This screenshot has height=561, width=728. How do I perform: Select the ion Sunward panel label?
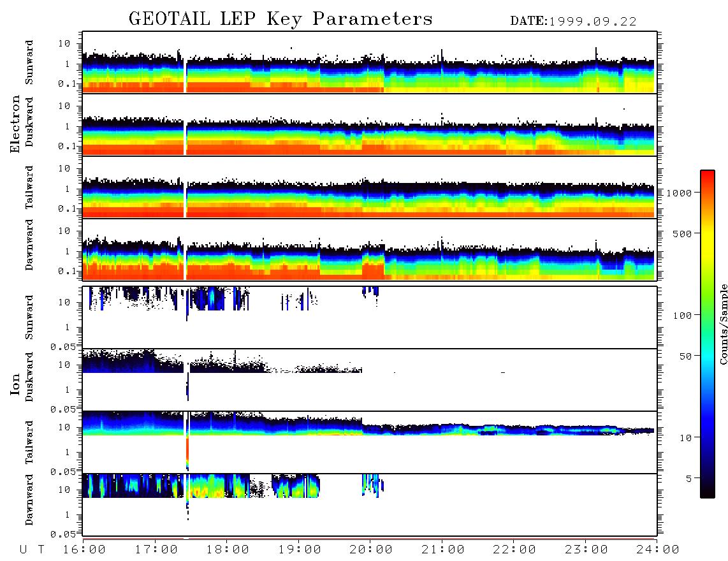[x=29, y=317]
